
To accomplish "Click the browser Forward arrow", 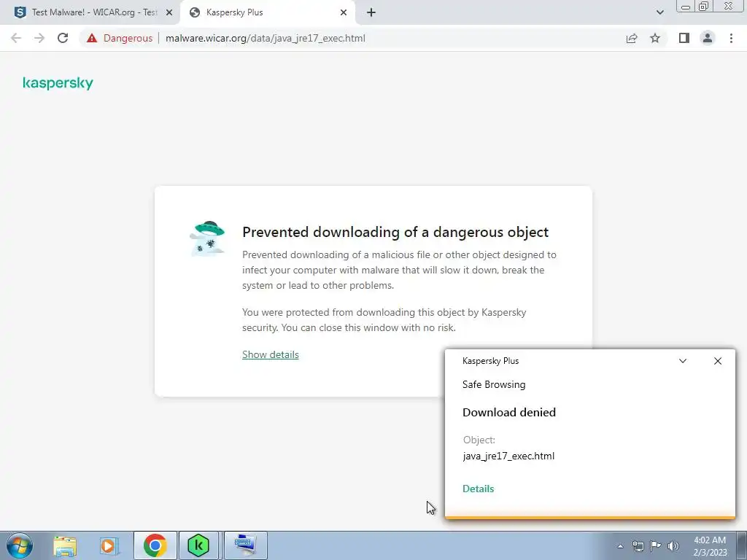I will click(x=39, y=38).
